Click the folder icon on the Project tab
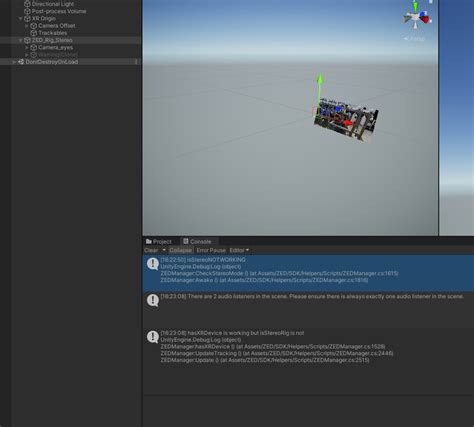 [149, 241]
